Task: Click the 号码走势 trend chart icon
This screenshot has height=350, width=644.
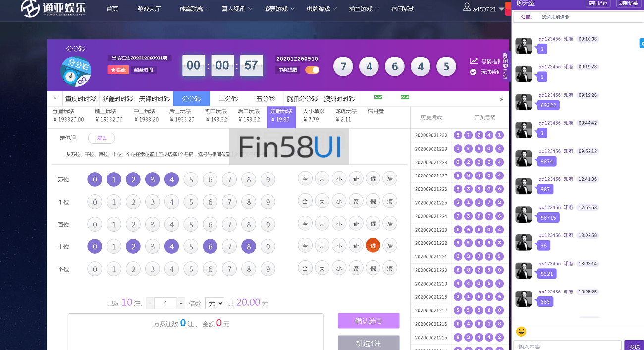Action: [x=474, y=61]
